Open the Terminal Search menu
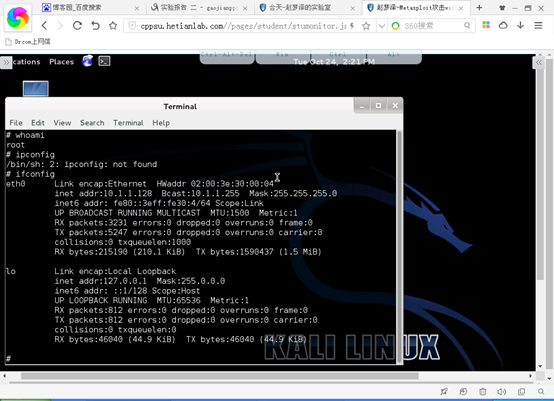 pyautogui.click(x=92, y=123)
